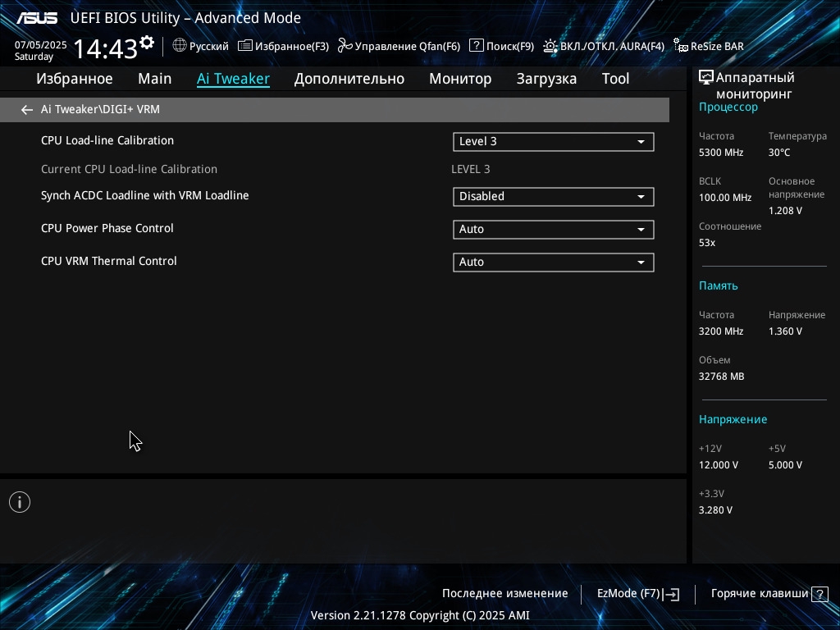
Task: Open the Дополнительно tab
Action: [349, 79]
